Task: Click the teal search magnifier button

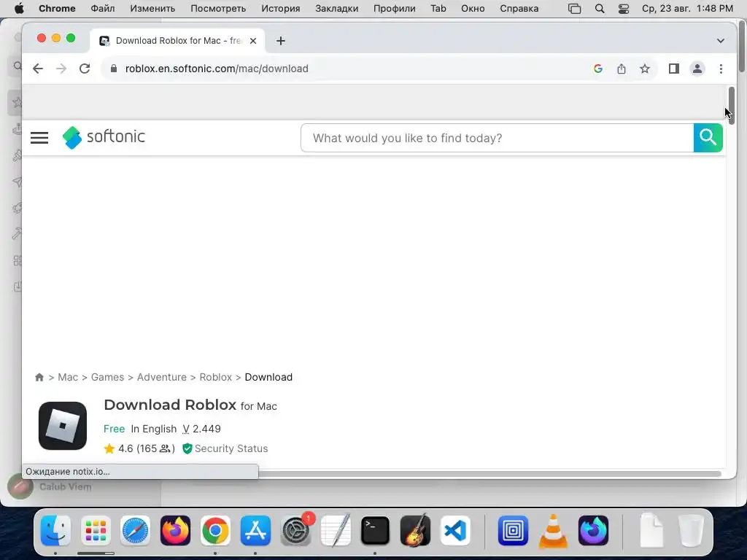Action: coord(708,138)
